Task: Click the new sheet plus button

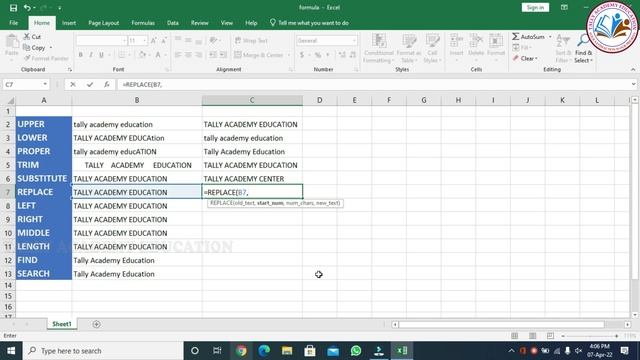Action: click(96, 324)
